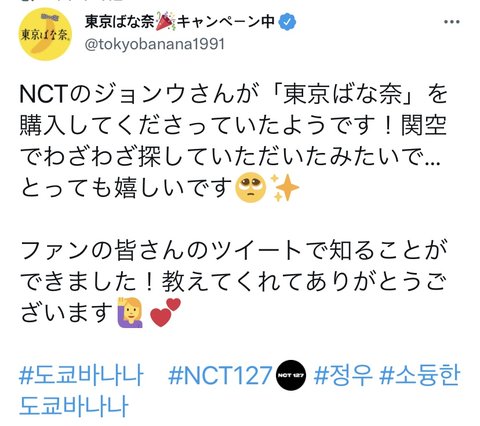Screen dimensions: 480x426
Task: Click the black NCT 127 hashtag emoji
Action: (291, 375)
